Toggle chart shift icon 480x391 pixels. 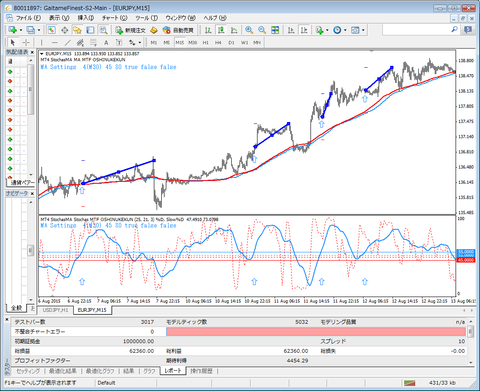tap(304, 30)
